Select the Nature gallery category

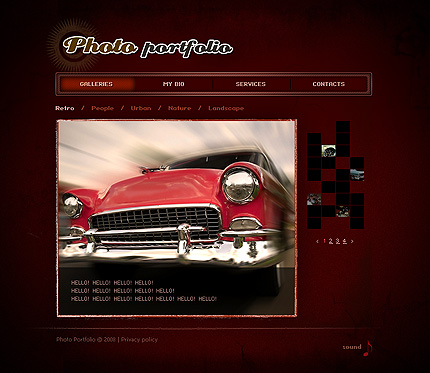click(x=179, y=108)
